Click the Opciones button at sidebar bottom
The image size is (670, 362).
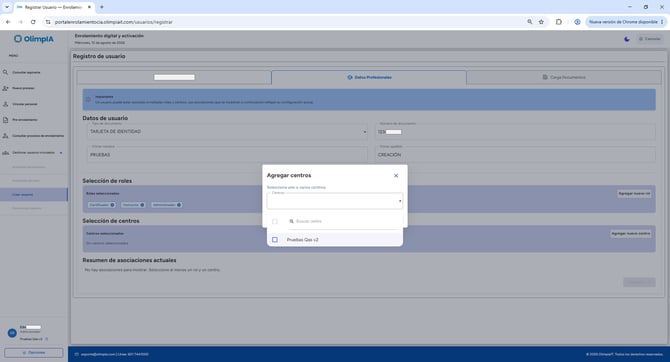pos(34,353)
